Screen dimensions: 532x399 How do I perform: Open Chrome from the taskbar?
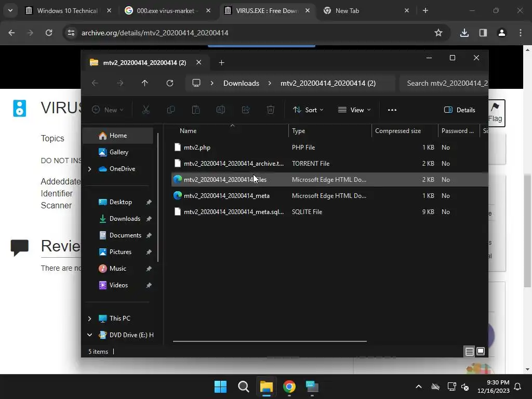(x=289, y=387)
